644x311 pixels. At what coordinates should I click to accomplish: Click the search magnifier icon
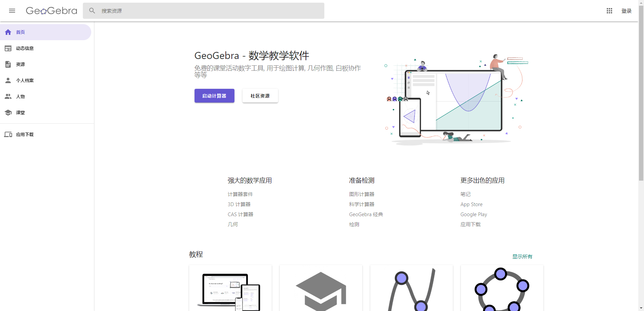point(92,10)
